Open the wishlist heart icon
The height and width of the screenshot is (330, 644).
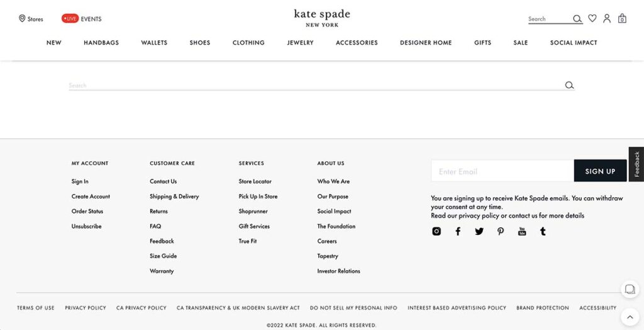pyautogui.click(x=592, y=18)
